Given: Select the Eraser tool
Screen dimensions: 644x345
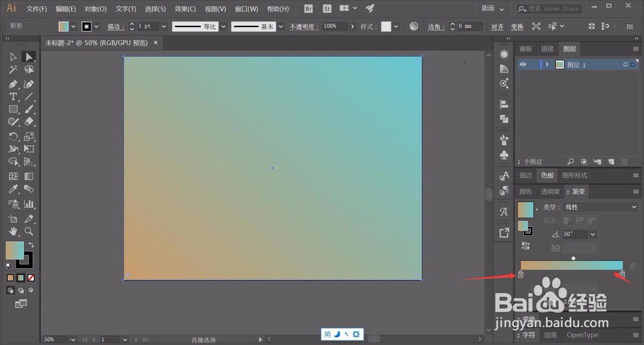Looking at the screenshot, I should pos(28,122).
